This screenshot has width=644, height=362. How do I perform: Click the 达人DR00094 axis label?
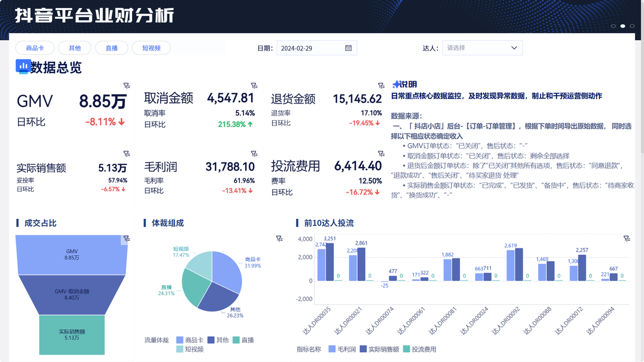click(601, 322)
